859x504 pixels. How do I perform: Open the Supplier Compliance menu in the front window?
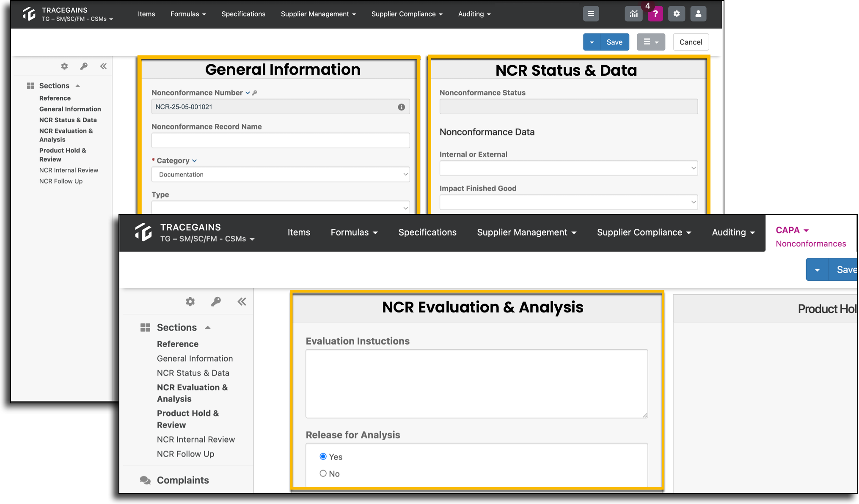tap(644, 232)
